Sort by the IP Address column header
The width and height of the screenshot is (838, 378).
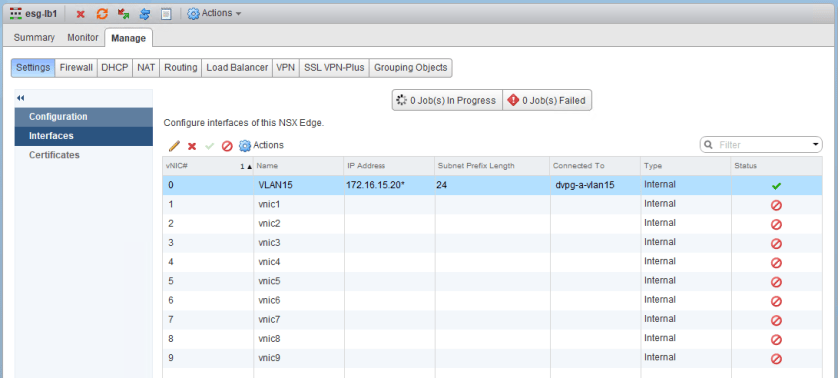coord(389,166)
